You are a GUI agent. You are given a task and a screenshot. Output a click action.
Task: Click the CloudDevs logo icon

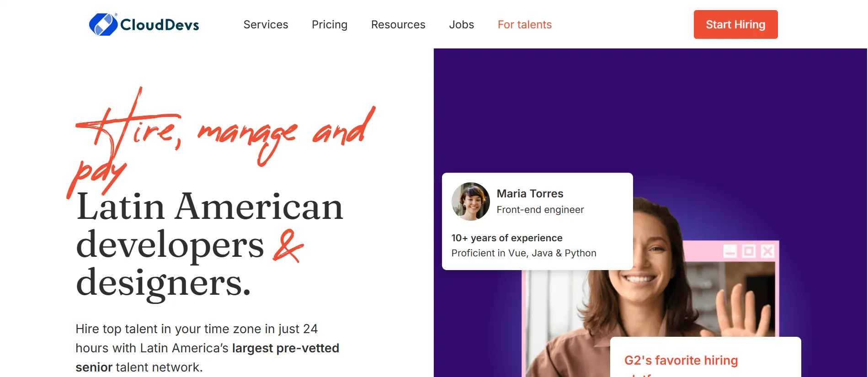[103, 24]
